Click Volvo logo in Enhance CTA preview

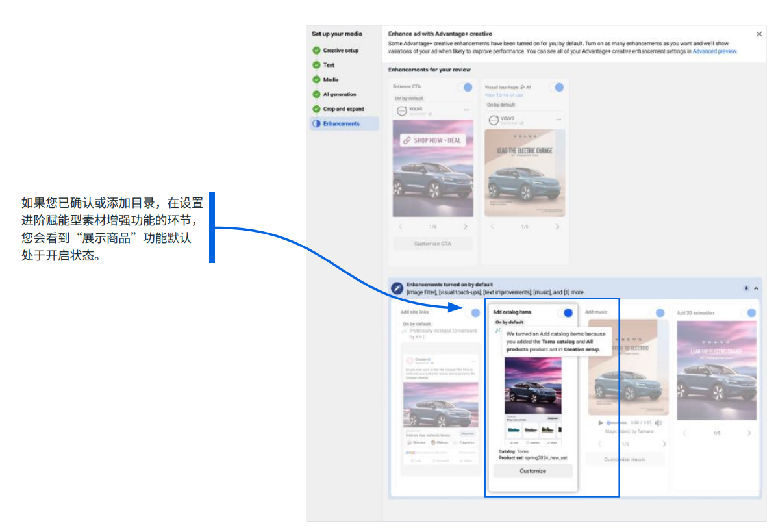point(402,111)
